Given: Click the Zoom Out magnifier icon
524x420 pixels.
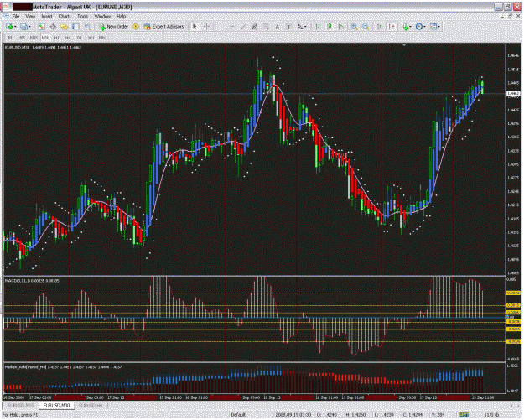Looking at the screenshot, I should 366,27.
